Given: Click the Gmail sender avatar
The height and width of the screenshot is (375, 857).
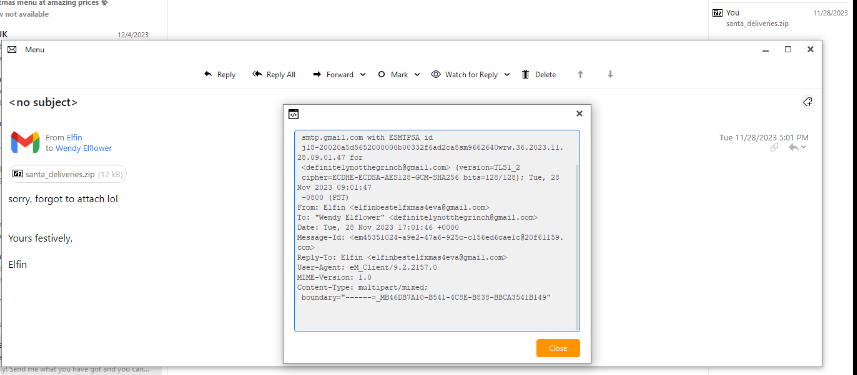Looking at the screenshot, I should 25,143.
